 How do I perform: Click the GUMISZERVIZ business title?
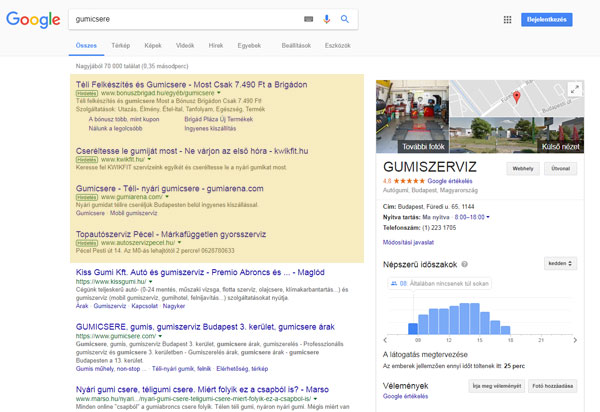[430, 167]
